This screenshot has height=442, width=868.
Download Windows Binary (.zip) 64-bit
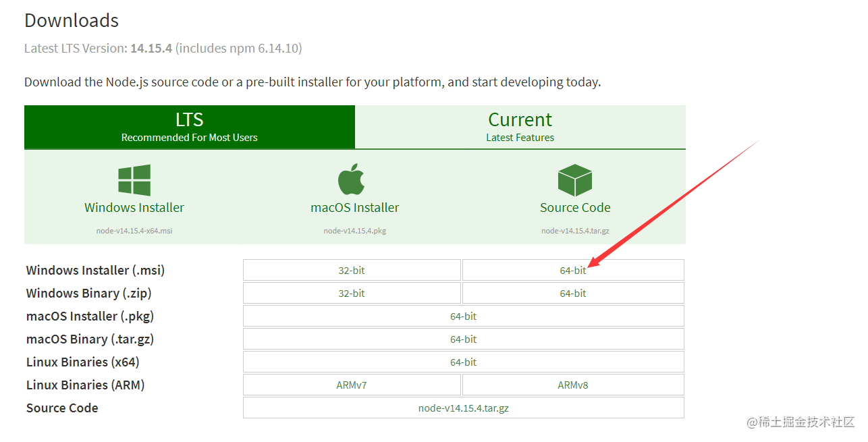tap(573, 293)
